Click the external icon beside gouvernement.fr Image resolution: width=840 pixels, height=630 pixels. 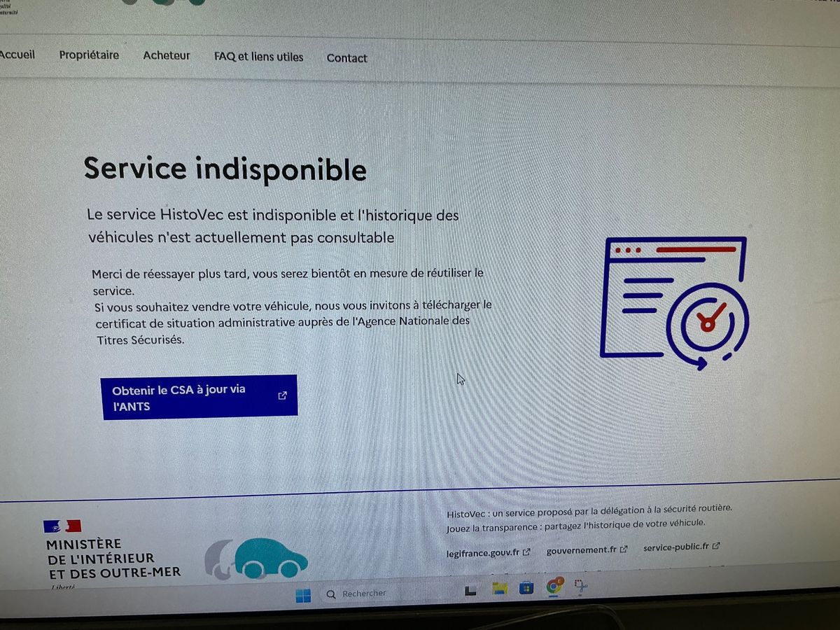tap(624, 549)
